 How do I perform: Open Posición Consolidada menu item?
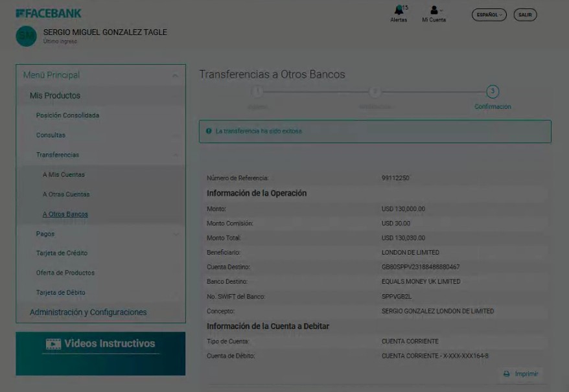tap(67, 115)
